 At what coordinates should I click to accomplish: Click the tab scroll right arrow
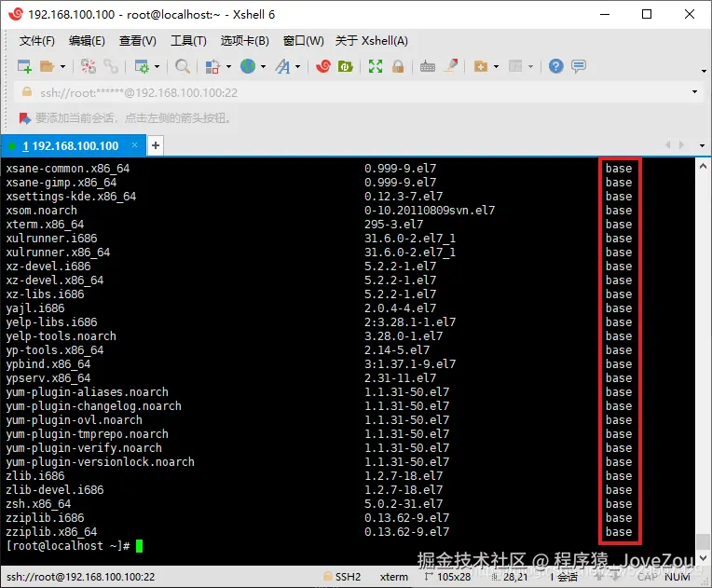(x=681, y=144)
